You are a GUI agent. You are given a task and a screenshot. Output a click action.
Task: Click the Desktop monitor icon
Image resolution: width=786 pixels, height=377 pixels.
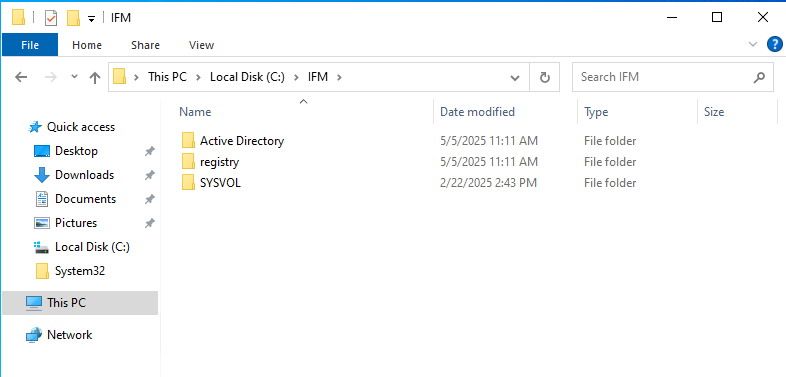(42, 151)
